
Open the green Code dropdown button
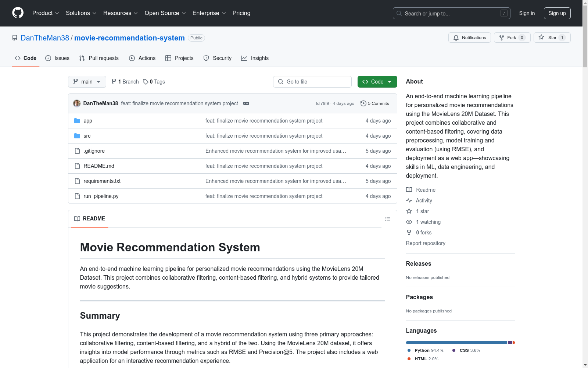click(377, 82)
